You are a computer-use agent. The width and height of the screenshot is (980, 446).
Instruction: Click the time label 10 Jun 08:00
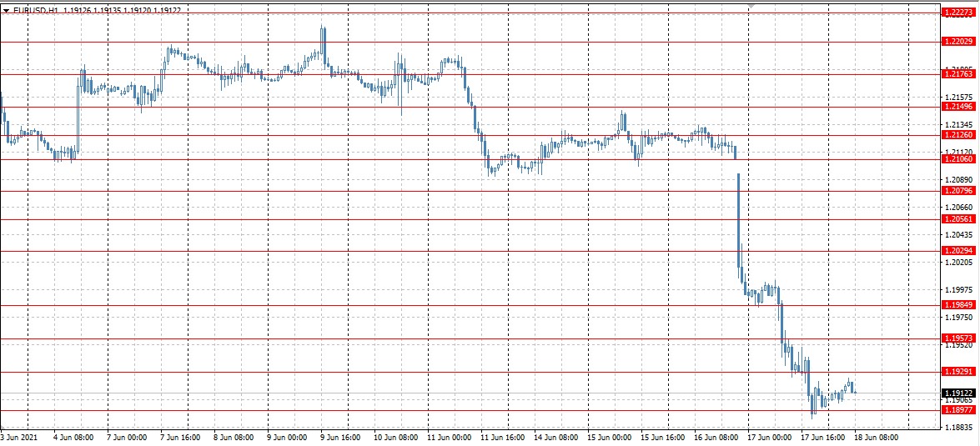point(395,438)
